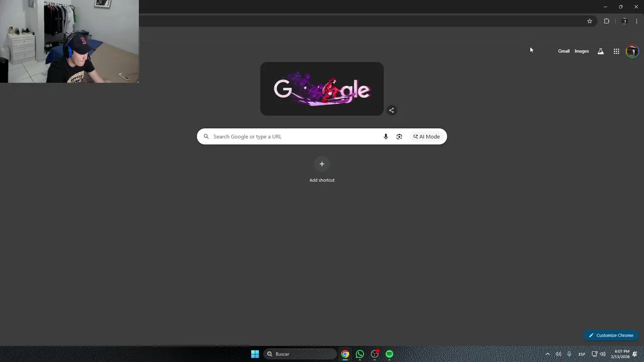Start voice search with the microphone
Screen dimensions: 644x362
coord(386,137)
